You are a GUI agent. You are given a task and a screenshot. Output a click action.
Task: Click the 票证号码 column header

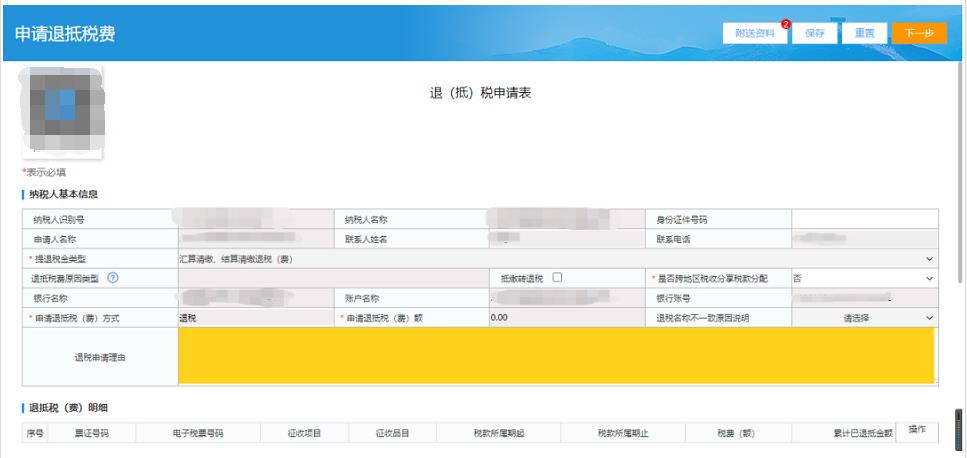click(91, 433)
